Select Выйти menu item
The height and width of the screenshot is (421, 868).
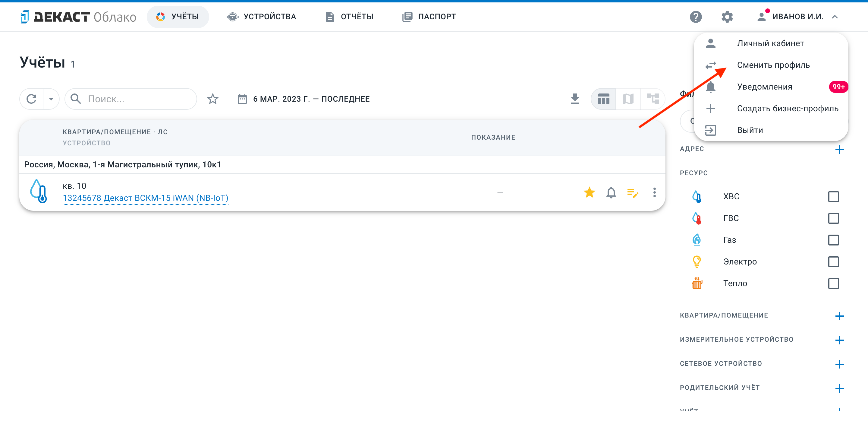pos(771,130)
